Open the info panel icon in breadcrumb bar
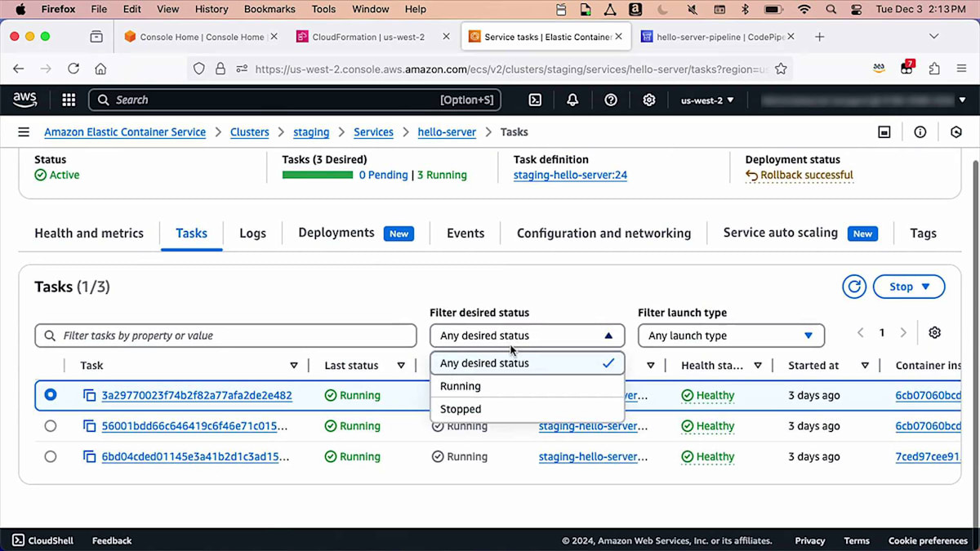This screenshot has height=551, width=980. [x=920, y=132]
